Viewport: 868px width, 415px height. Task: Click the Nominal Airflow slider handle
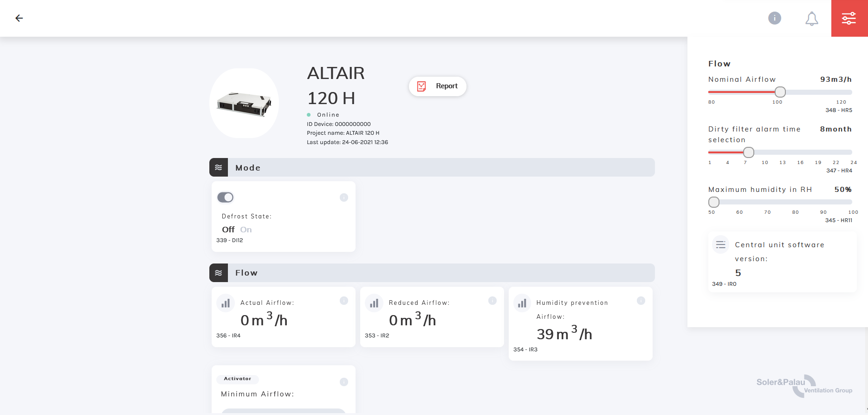(780, 92)
